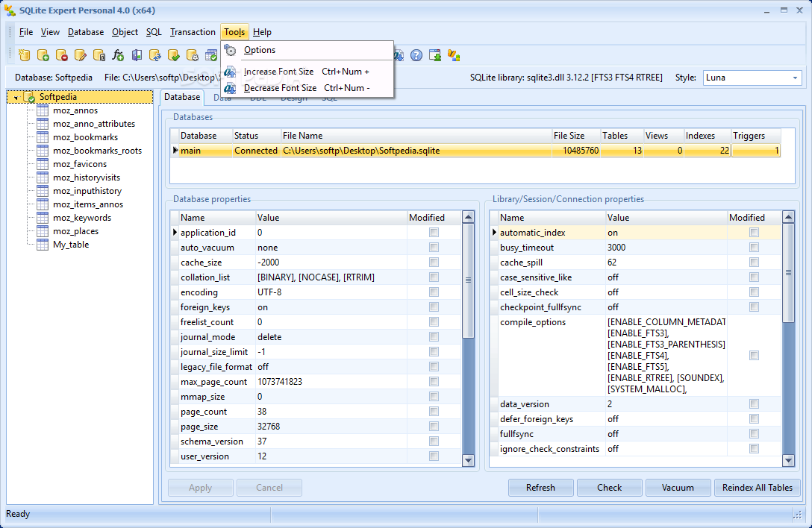Click the File Size column header
Viewport: 812px width, 528px height.
tap(576, 136)
